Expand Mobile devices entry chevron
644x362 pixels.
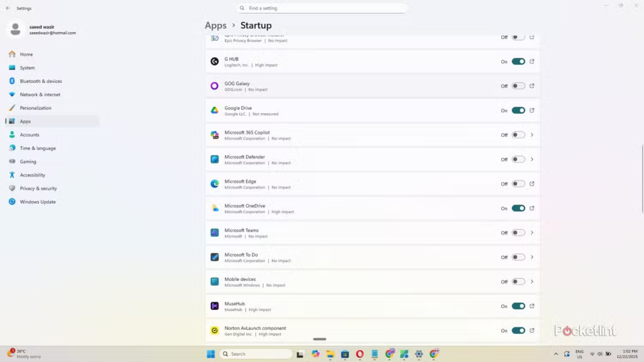tap(532, 282)
